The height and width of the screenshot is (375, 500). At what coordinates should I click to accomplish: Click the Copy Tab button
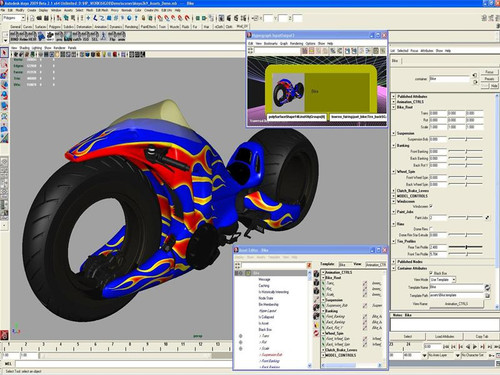click(482, 336)
